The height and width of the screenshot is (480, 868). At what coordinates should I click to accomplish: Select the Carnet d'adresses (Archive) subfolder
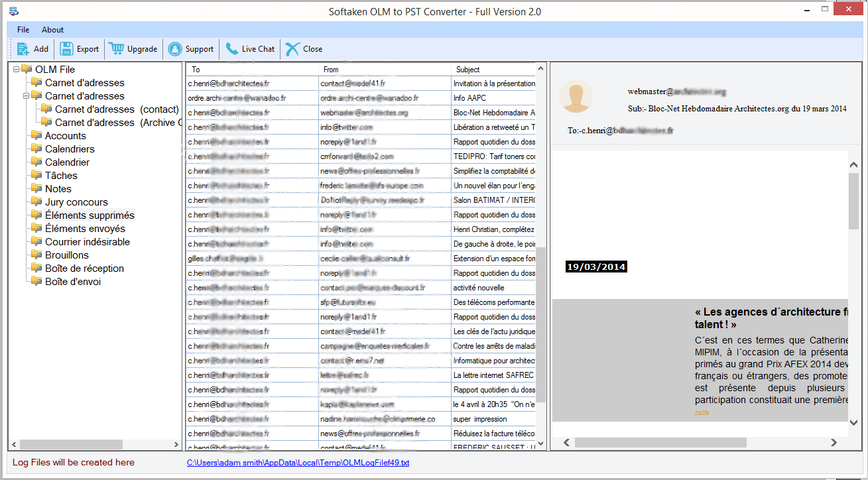(x=117, y=123)
